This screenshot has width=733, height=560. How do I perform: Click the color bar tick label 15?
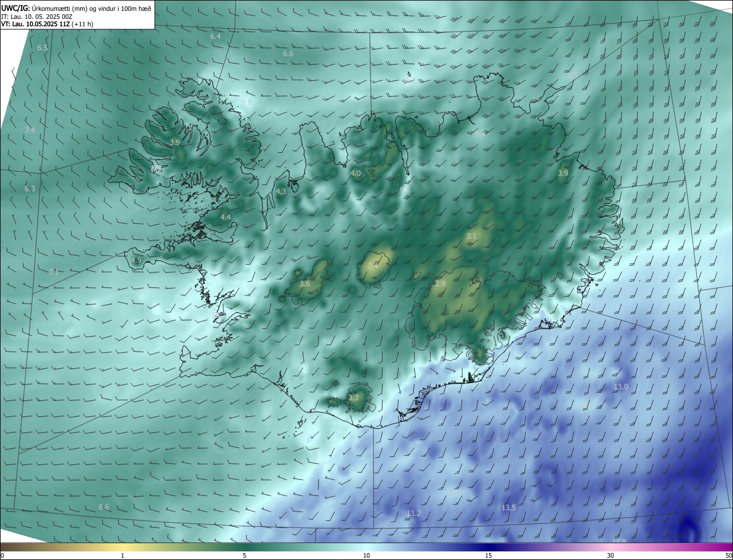pos(488,555)
